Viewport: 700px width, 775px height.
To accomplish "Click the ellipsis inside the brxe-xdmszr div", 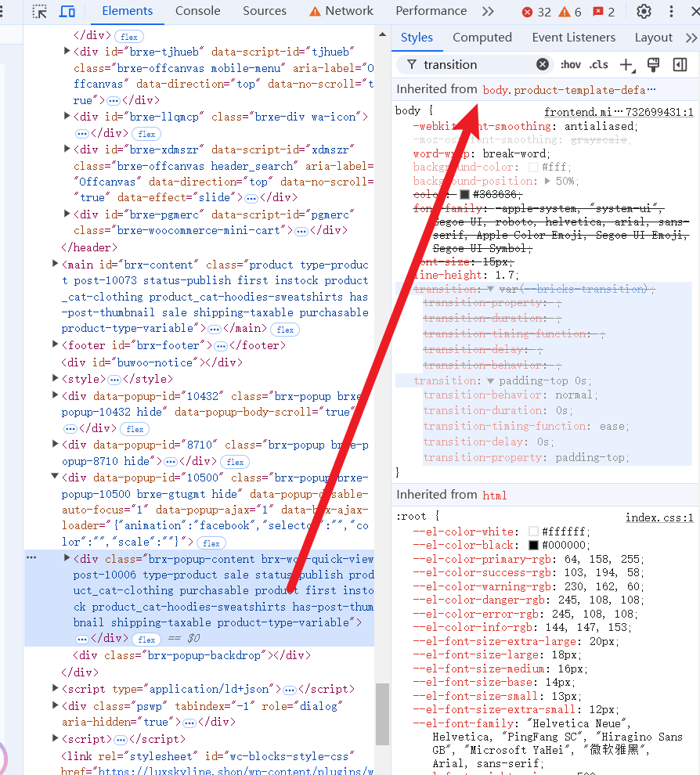I will pos(251,198).
